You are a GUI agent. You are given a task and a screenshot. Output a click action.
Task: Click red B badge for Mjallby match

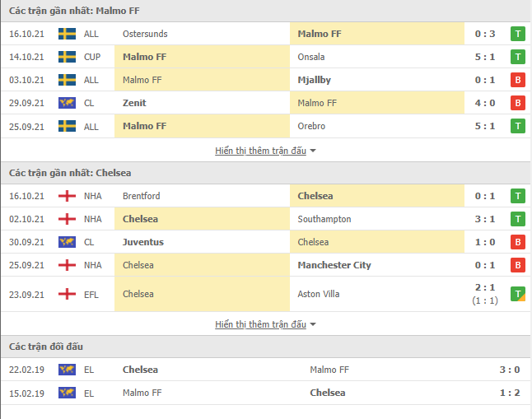point(518,80)
